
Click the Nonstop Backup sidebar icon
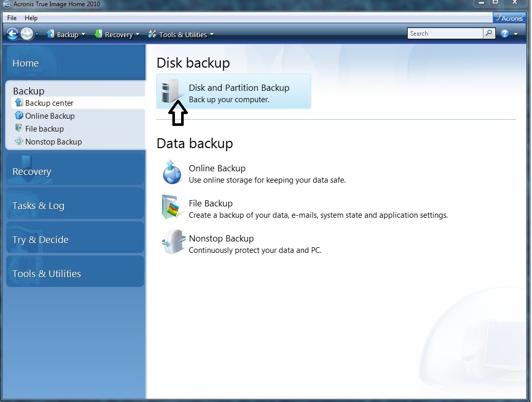(x=19, y=141)
